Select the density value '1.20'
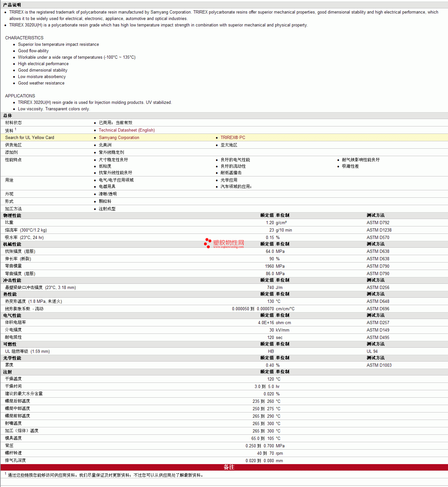This screenshot has height=487, width=448. pyautogui.click(x=270, y=223)
